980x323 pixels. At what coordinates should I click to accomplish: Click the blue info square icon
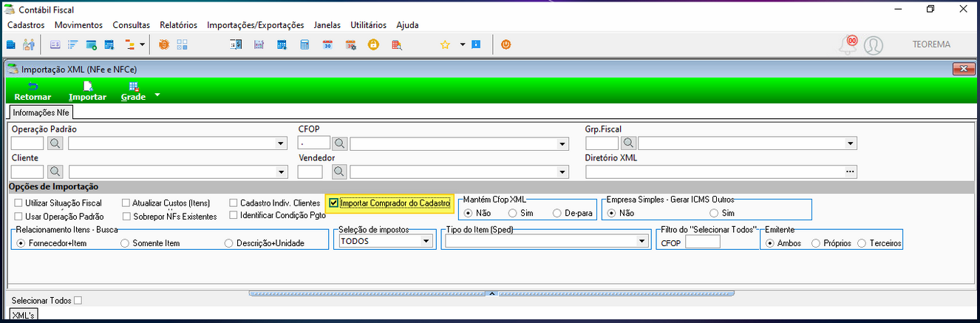click(x=476, y=44)
